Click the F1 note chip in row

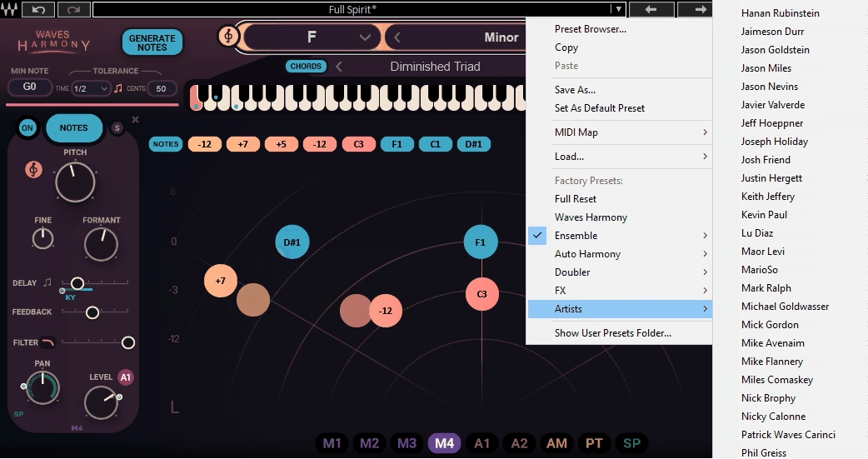(x=397, y=144)
